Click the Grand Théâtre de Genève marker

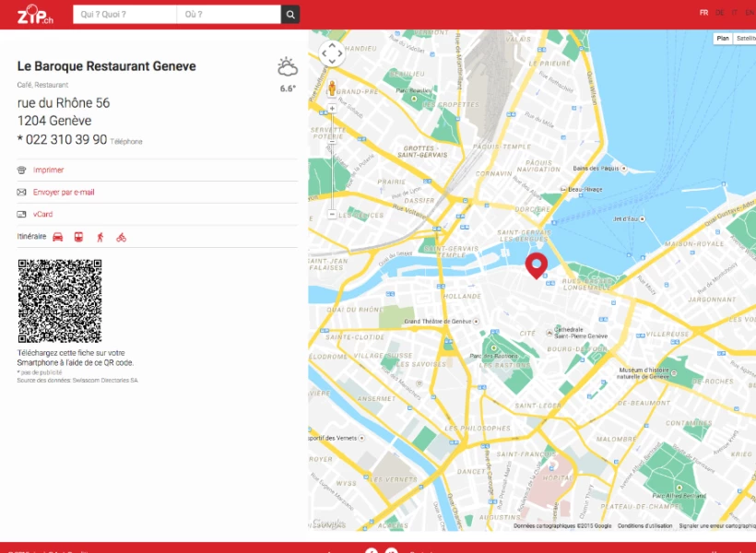476,321
